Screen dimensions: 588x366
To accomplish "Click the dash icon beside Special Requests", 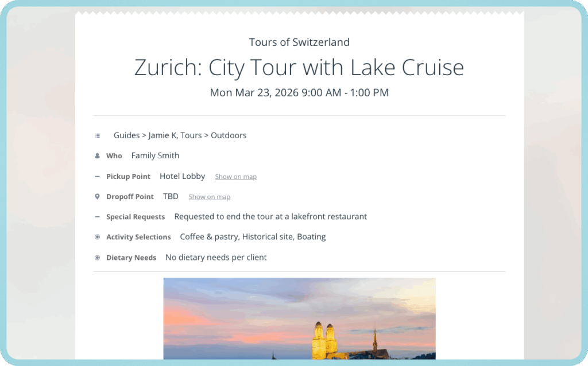I will 97,217.
